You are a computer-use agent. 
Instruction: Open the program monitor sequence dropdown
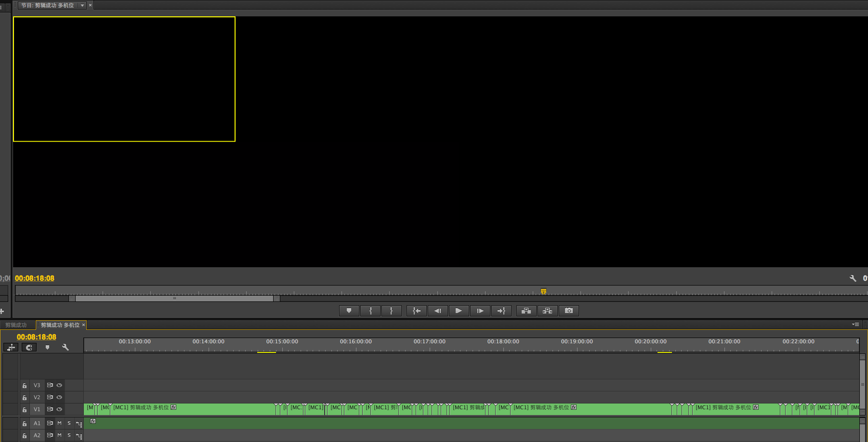[x=82, y=5]
